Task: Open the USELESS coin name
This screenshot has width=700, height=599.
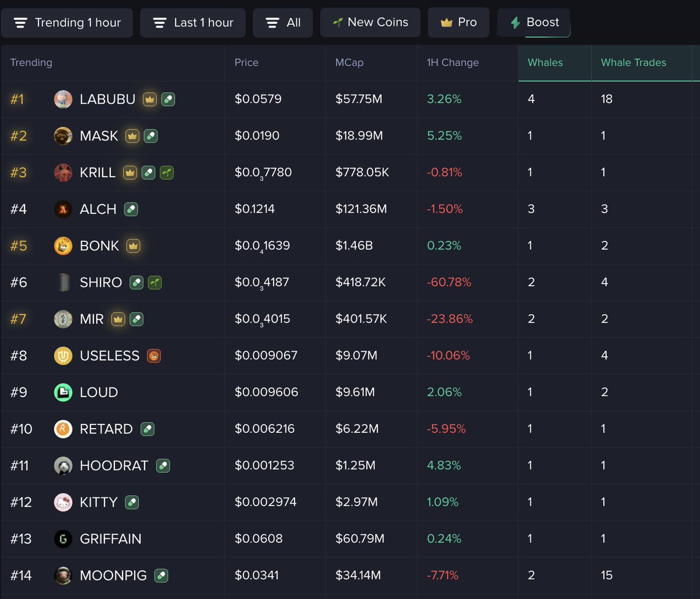Action: pos(110,356)
